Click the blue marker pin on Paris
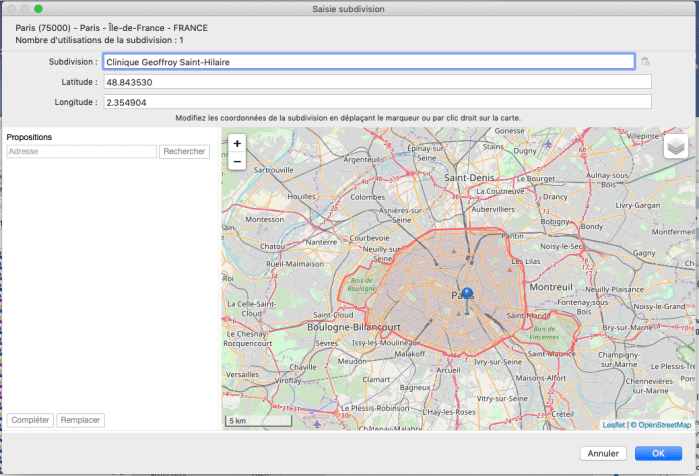This screenshot has height=476, width=699. click(466, 293)
